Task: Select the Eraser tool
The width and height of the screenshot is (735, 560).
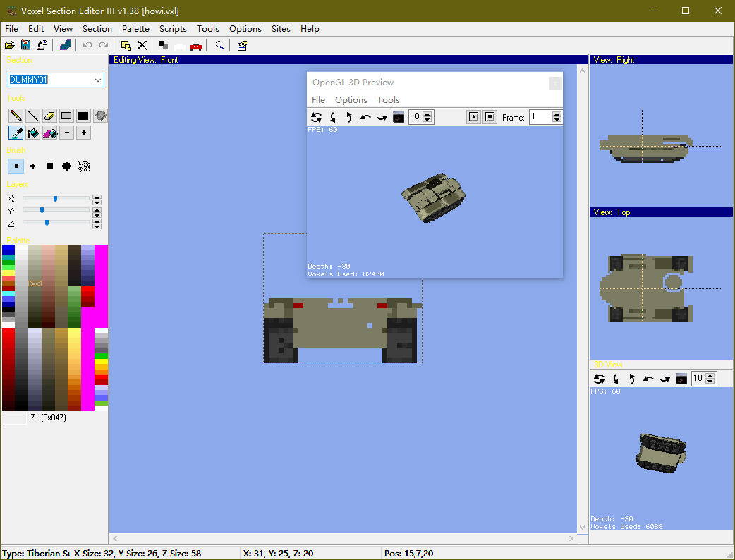Action: point(49,115)
